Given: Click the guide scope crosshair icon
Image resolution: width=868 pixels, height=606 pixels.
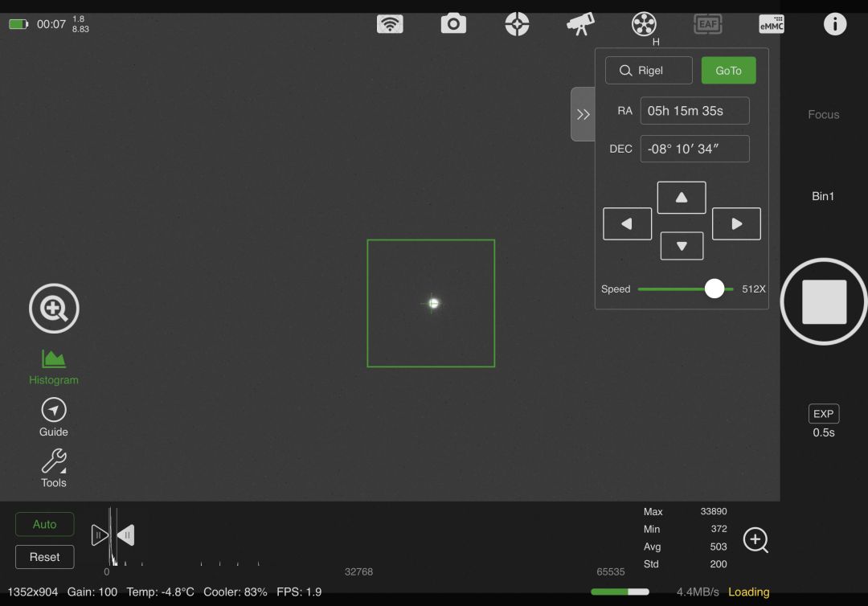Looking at the screenshot, I should coord(517,24).
